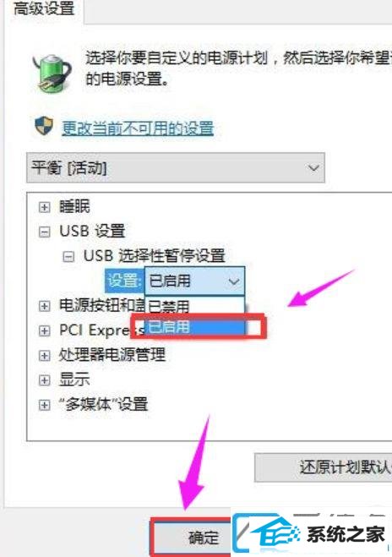Open the 更改当前不可用的设置 link

click(138, 128)
